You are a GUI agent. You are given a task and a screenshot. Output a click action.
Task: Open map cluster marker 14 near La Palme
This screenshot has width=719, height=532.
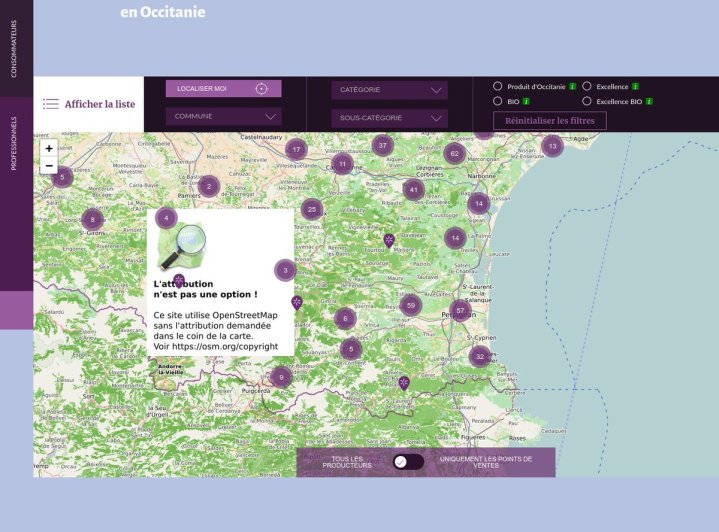point(455,238)
